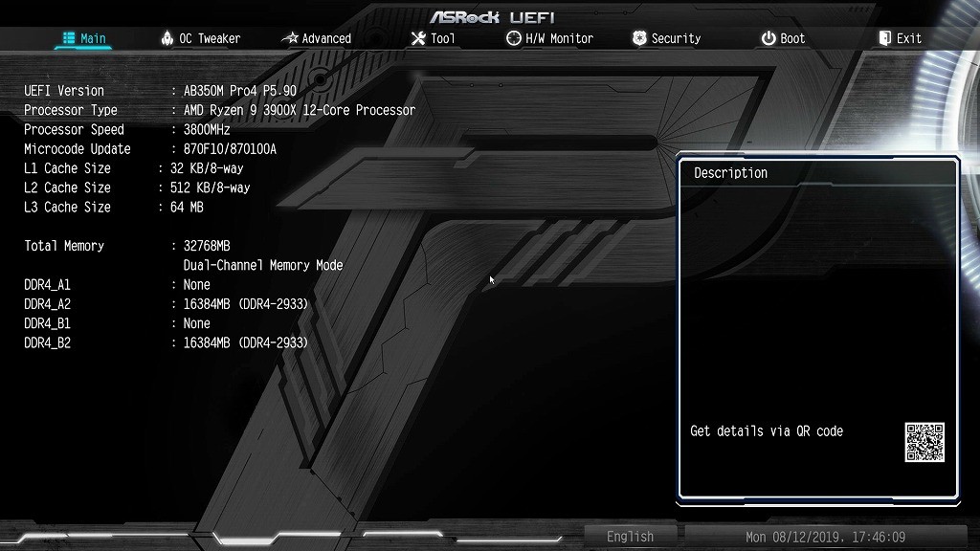Open the OC Tweaker tab label

[x=210, y=38]
